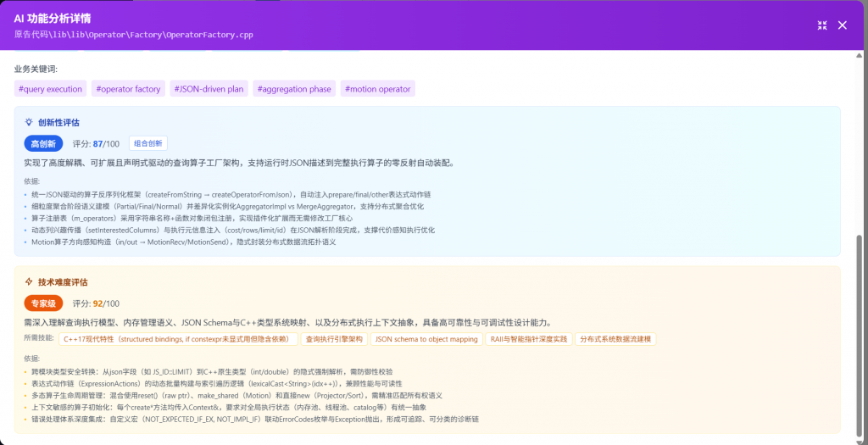Select the #query execution keyword tag
This screenshot has height=445, width=868.
pos(50,89)
